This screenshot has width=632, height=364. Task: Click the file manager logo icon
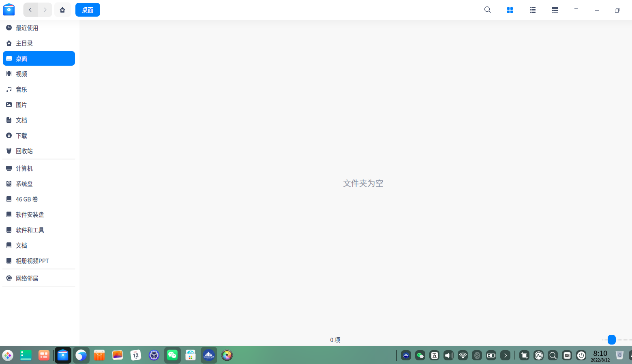coord(9,9)
